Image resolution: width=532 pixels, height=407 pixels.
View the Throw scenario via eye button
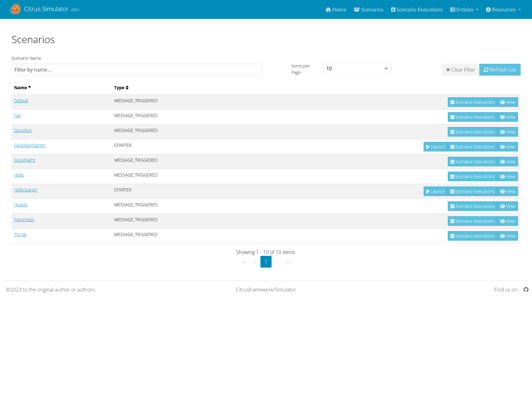pyautogui.click(x=507, y=236)
